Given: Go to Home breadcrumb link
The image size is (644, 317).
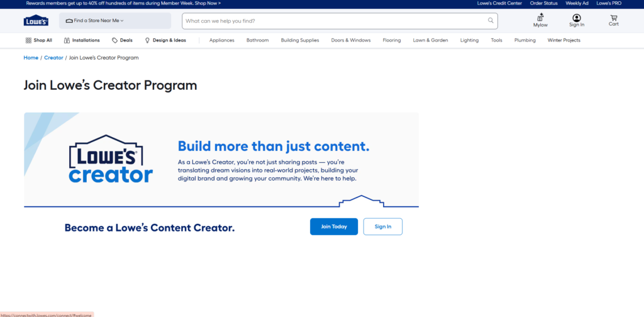Looking at the screenshot, I should tap(31, 58).
